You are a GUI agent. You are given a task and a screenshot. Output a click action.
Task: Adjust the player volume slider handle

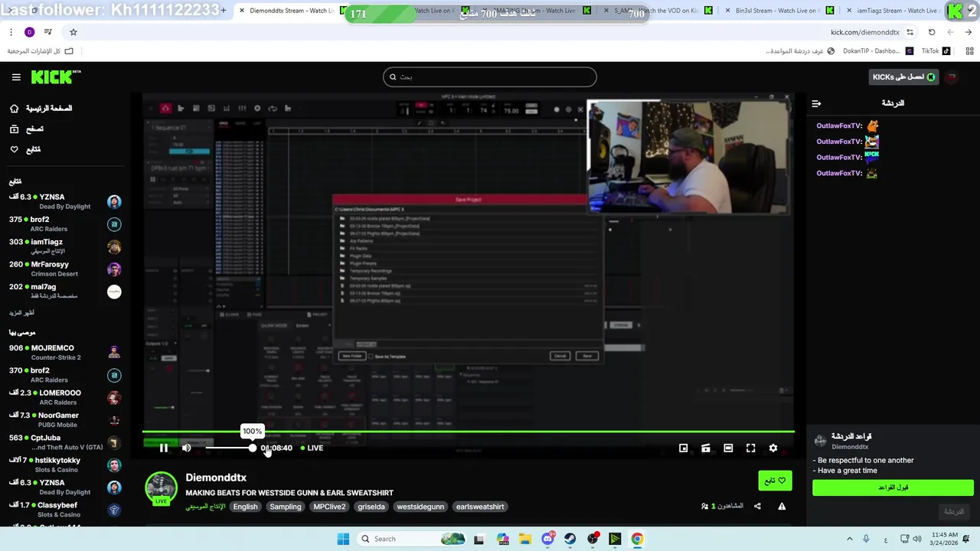tap(253, 448)
